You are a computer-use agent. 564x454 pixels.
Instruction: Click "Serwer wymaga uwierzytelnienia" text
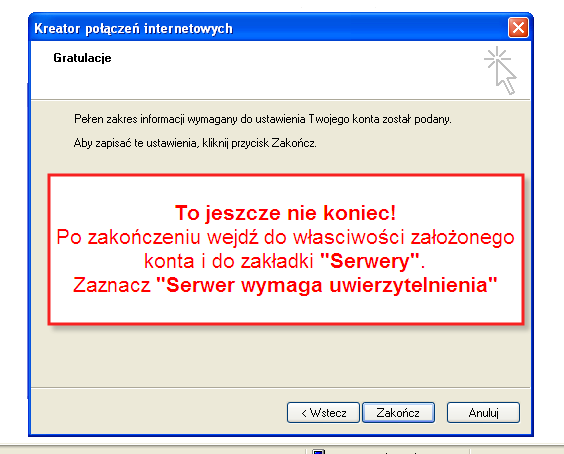327,285
